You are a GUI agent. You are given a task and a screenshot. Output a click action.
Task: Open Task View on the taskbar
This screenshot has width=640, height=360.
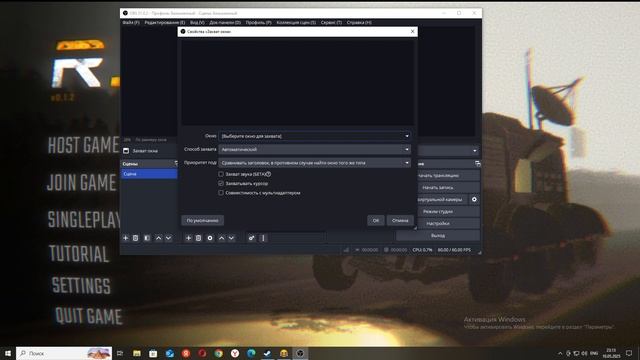pyautogui.click(x=120, y=353)
